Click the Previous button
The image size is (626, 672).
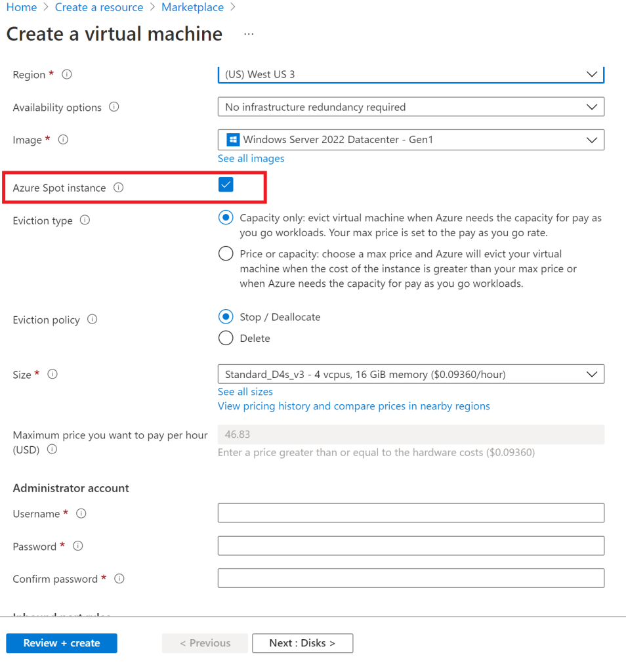205,643
